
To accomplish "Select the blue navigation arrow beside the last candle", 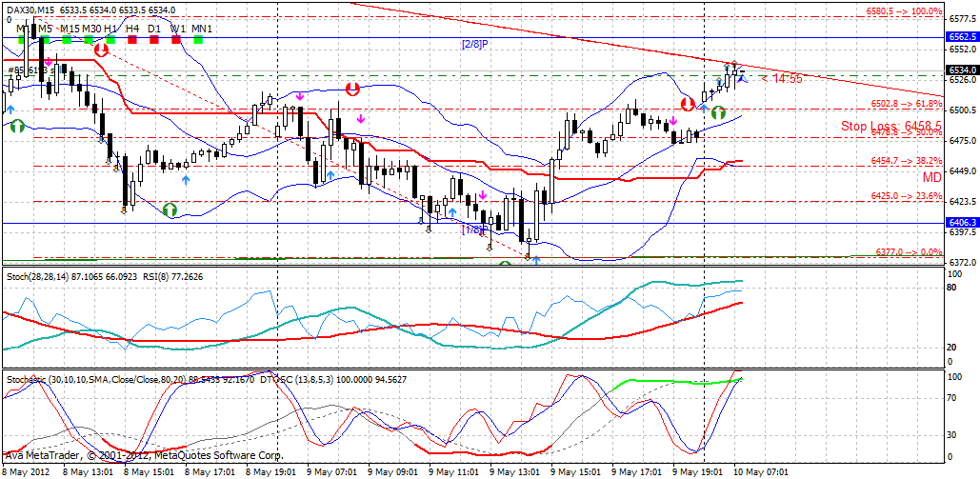I will [x=741, y=79].
